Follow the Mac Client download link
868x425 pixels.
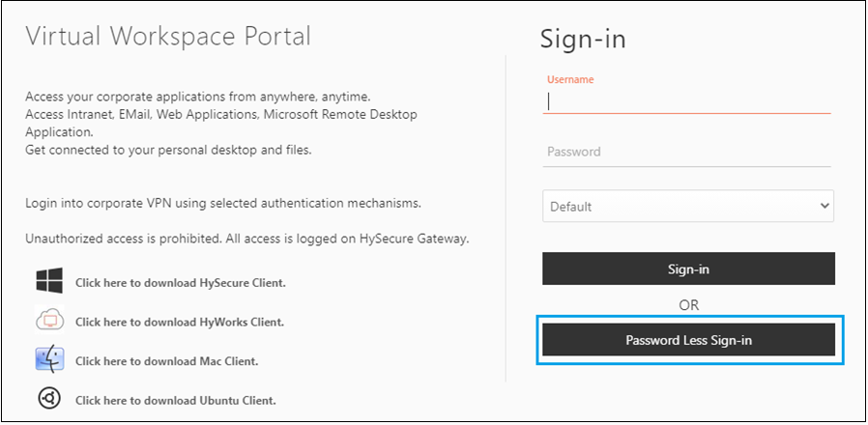pos(166,361)
